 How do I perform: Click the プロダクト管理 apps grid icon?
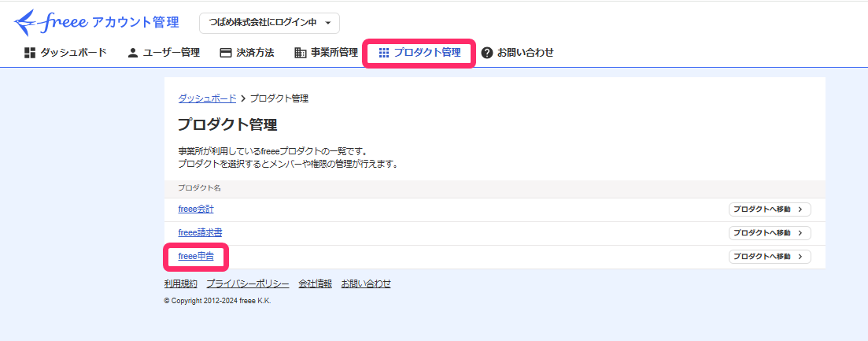[x=383, y=53]
